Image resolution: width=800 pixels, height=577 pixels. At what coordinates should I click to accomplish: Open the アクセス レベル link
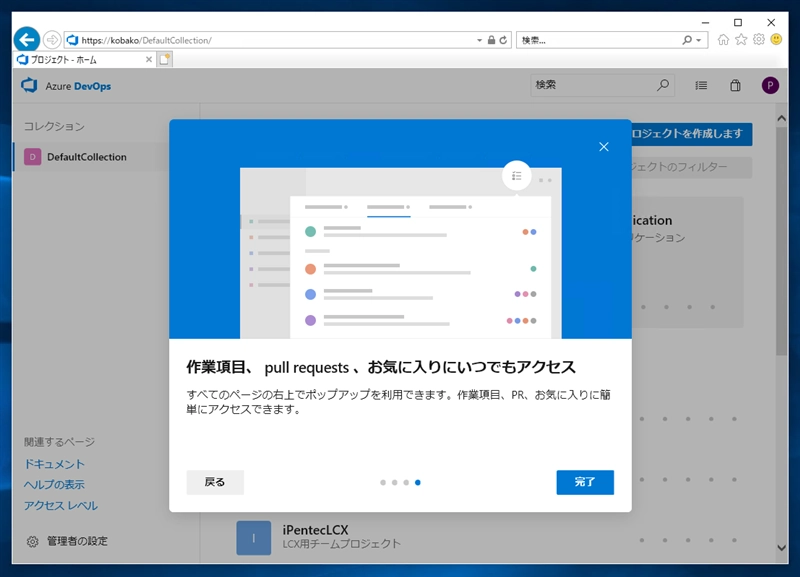click(x=61, y=506)
